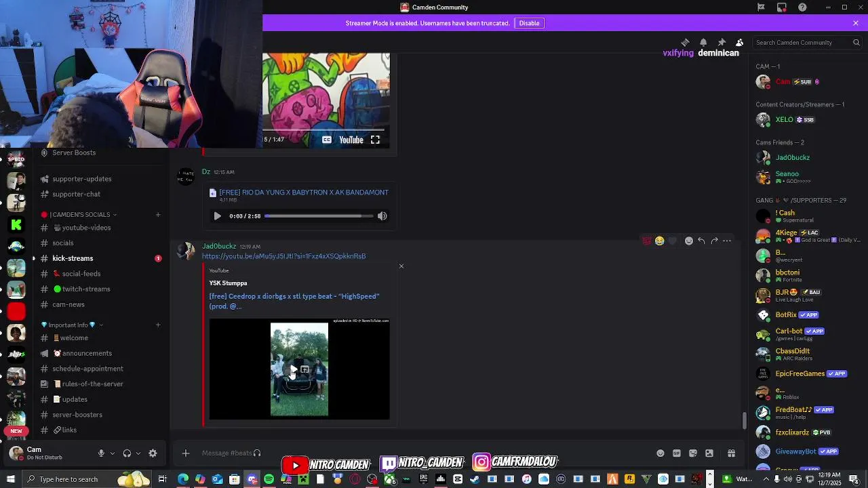Forward the JadObuckz message
The image size is (868, 488).
(714, 241)
